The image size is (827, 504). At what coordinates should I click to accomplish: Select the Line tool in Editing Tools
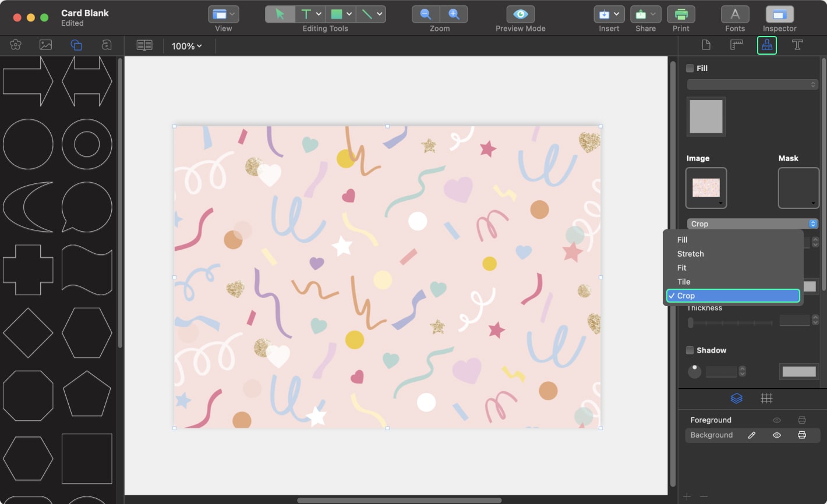(366, 13)
